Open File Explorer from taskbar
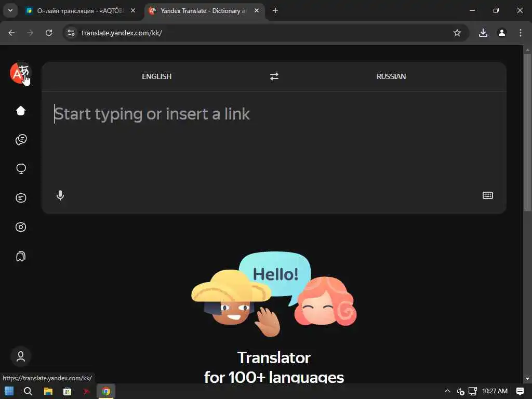The height and width of the screenshot is (399, 532). [48, 391]
